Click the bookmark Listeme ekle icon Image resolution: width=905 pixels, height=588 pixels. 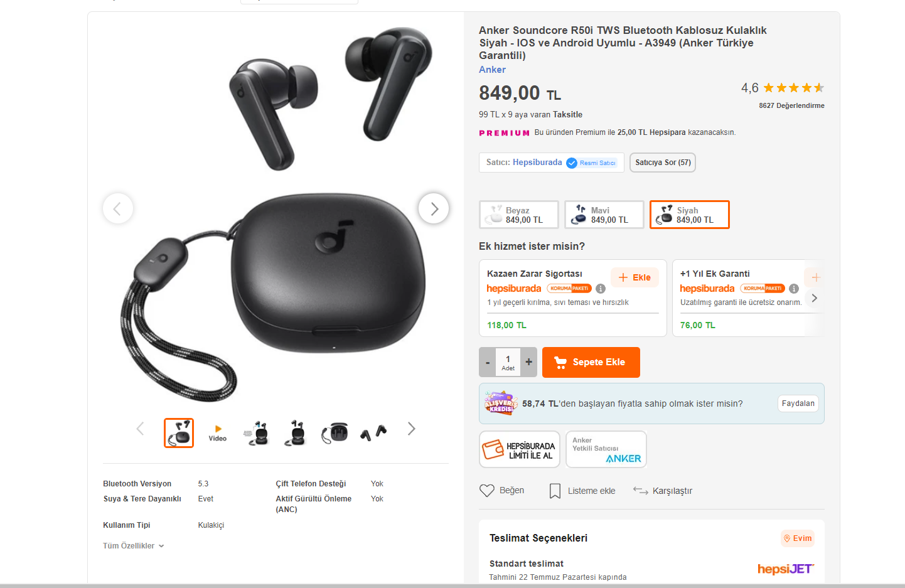pyautogui.click(x=555, y=491)
